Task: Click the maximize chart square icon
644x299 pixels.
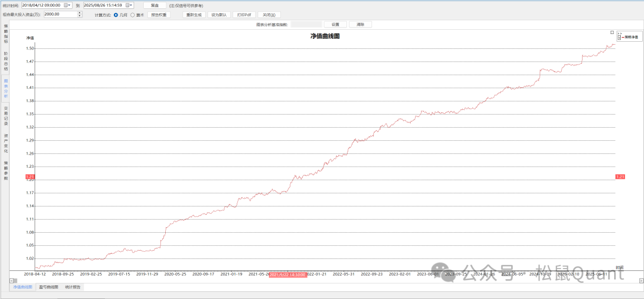Action: point(612,32)
